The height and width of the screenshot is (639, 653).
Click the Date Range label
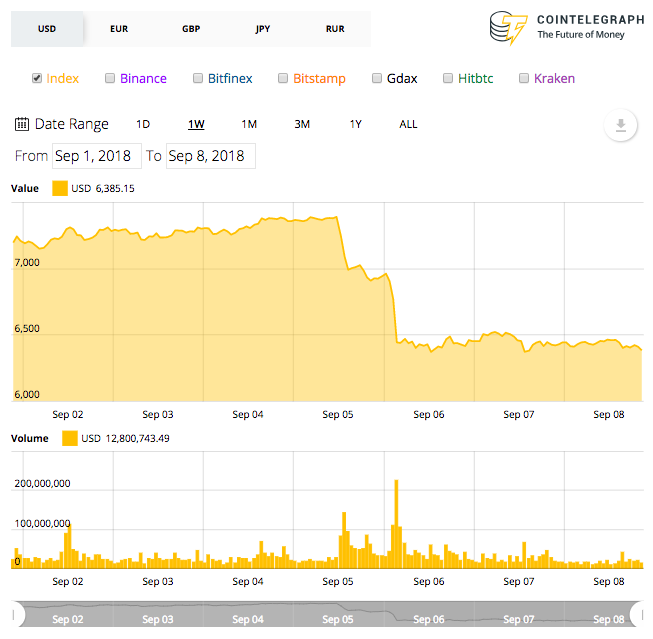72,124
